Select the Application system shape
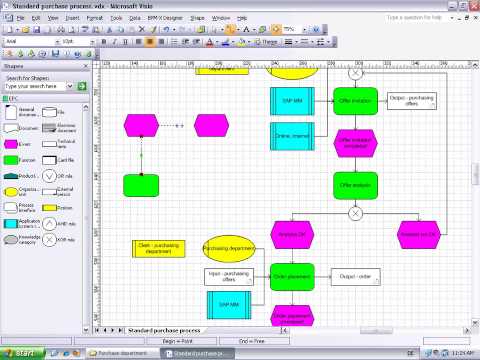 tap(11, 224)
